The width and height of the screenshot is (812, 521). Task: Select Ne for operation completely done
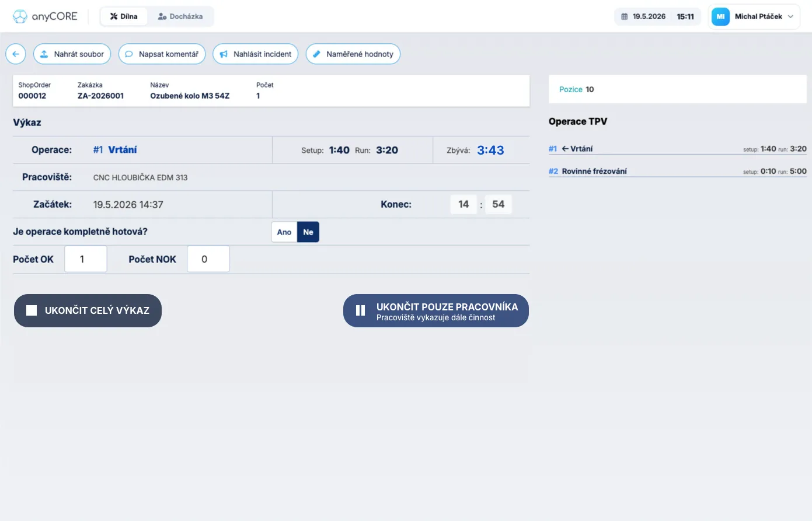pyautogui.click(x=308, y=232)
